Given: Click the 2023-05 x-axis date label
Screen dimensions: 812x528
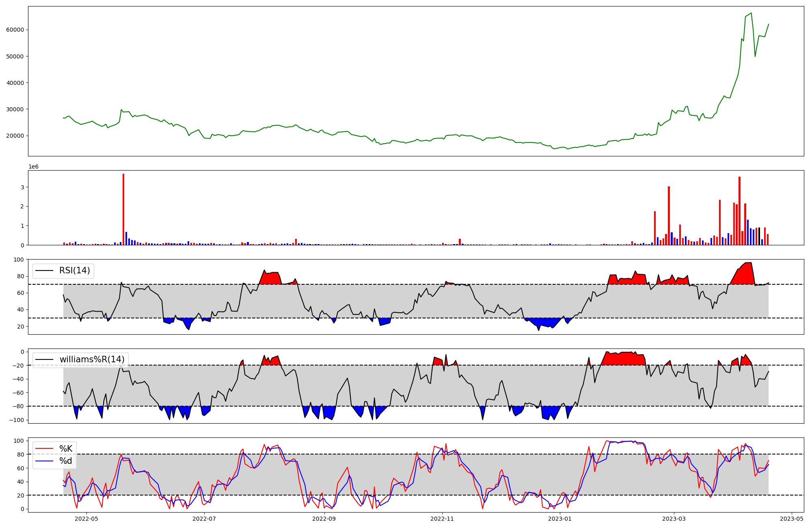Looking at the screenshot, I should 792,519.
